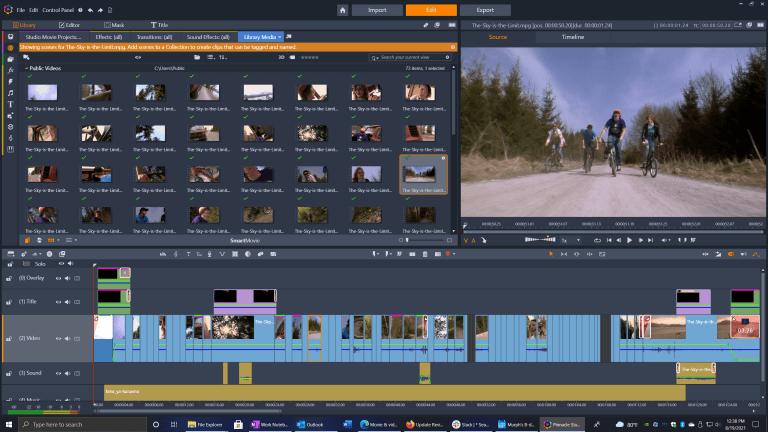The width and height of the screenshot is (768, 432).
Task: Click the Import button
Action: click(377, 10)
